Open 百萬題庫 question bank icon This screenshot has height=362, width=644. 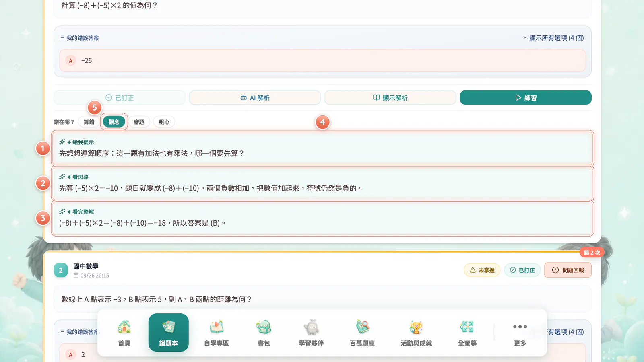362,333
